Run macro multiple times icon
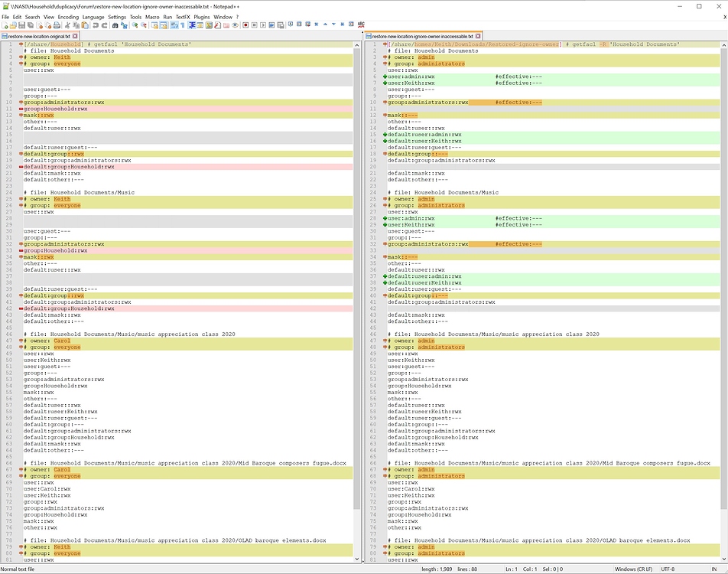This screenshot has width=728, height=574. pyautogui.click(x=271, y=25)
